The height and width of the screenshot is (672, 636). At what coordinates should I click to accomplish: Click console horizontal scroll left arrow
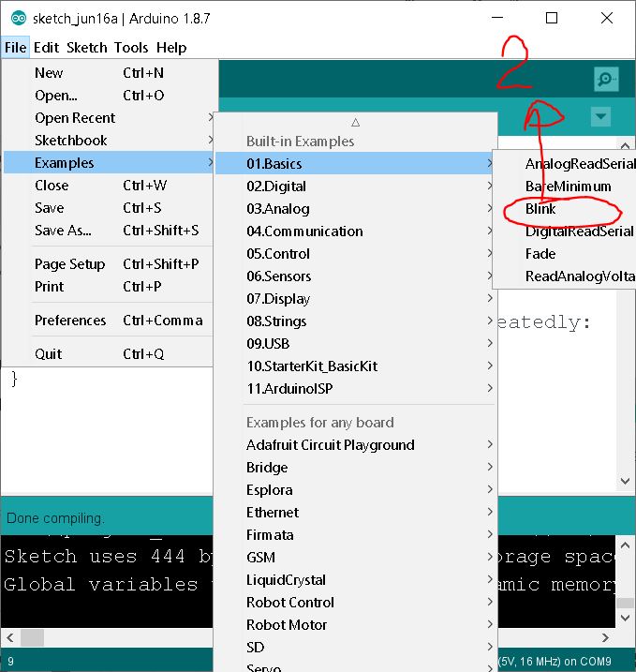[10, 637]
